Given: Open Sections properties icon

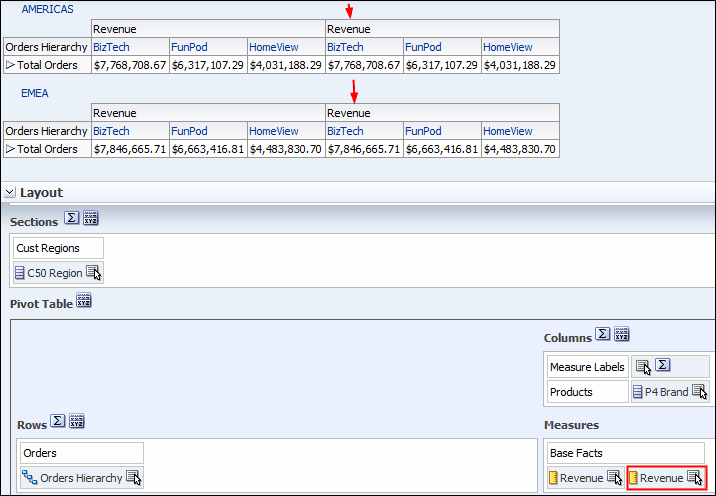Looking at the screenshot, I should 90,218.
